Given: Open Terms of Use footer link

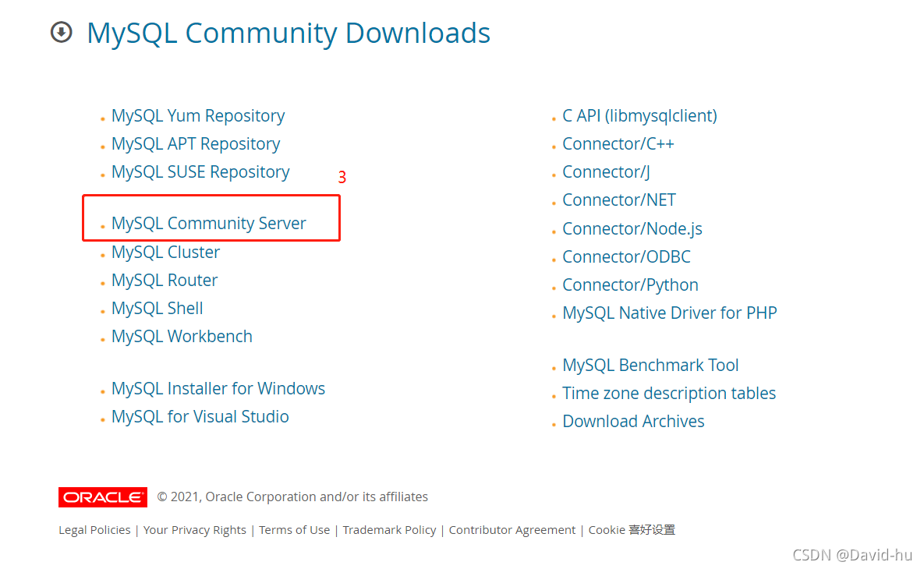Looking at the screenshot, I should click(x=294, y=530).
